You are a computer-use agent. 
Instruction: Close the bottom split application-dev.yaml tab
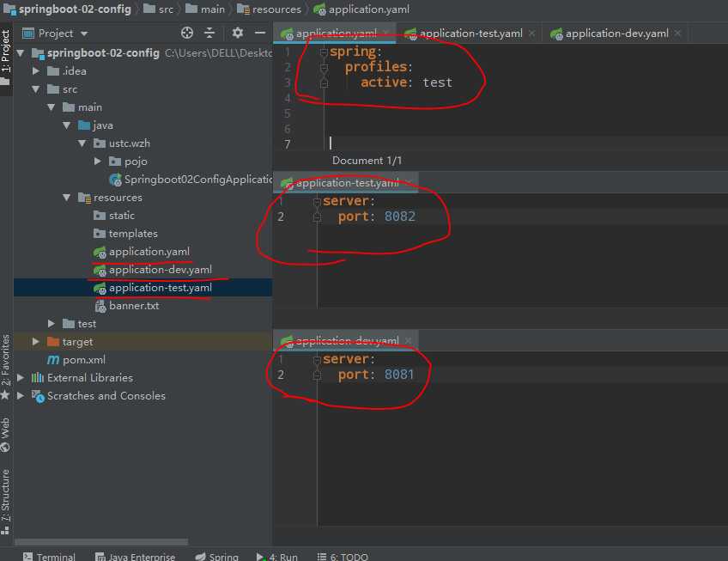(x=408, y=341)
